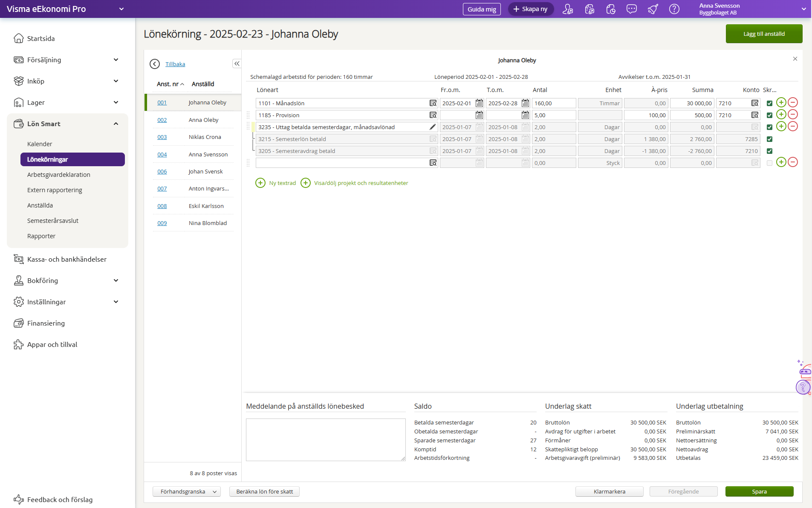Open the Förhandsgranska dropdown
The height and width of the screenshot is (508, 812).
[x=187, y=491]
